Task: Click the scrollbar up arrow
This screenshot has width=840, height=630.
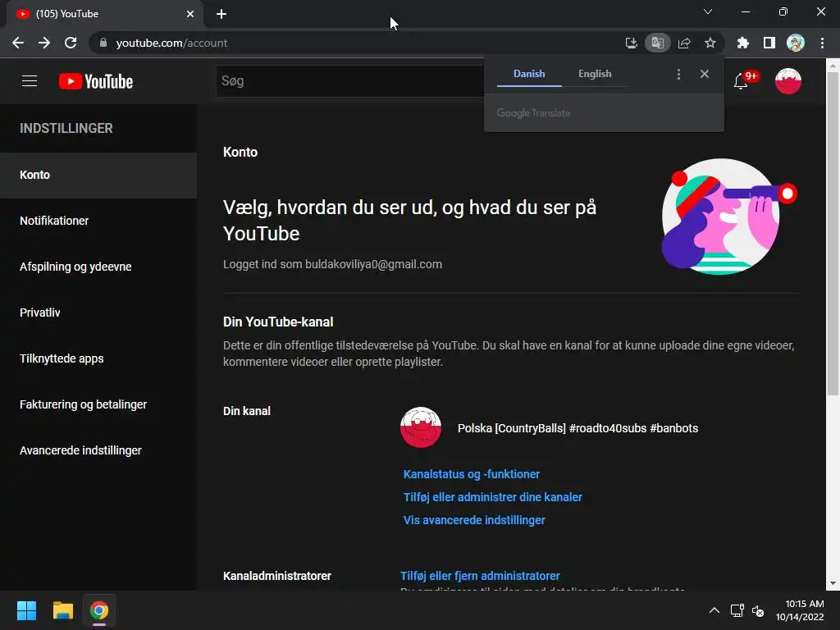Action: [833, 66]
